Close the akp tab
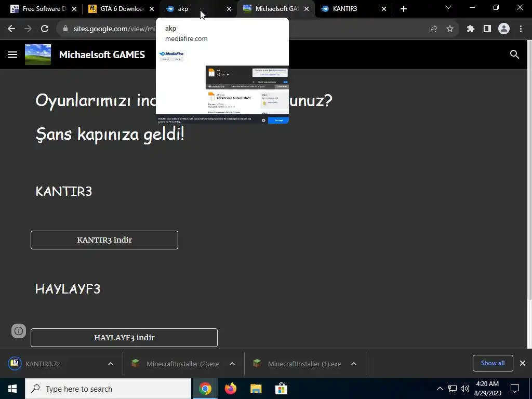Image resolution: width=532 pixels, height=399 pixels. (229, 9)
